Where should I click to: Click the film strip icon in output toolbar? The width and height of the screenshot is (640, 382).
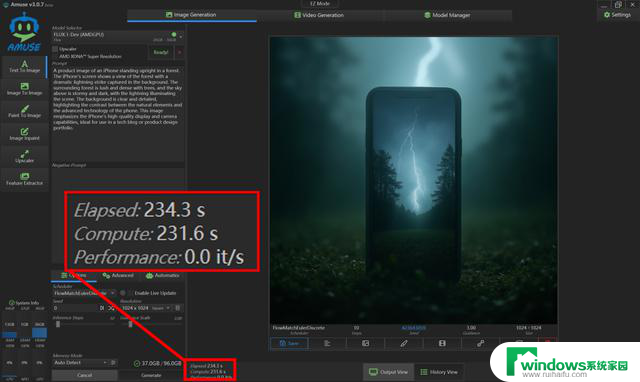[x=442, y=344]
